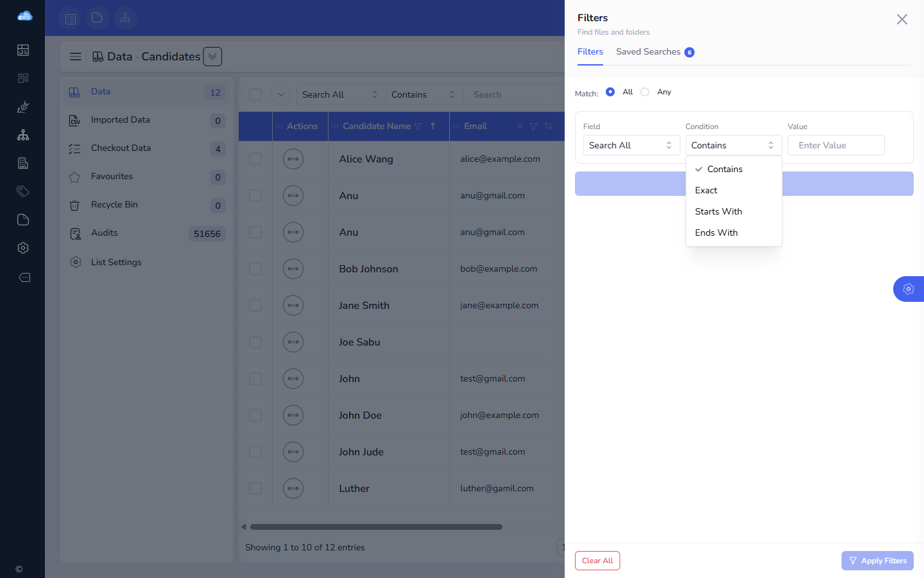Open the settings gear in the left sidebar

(x=23, y=248)
